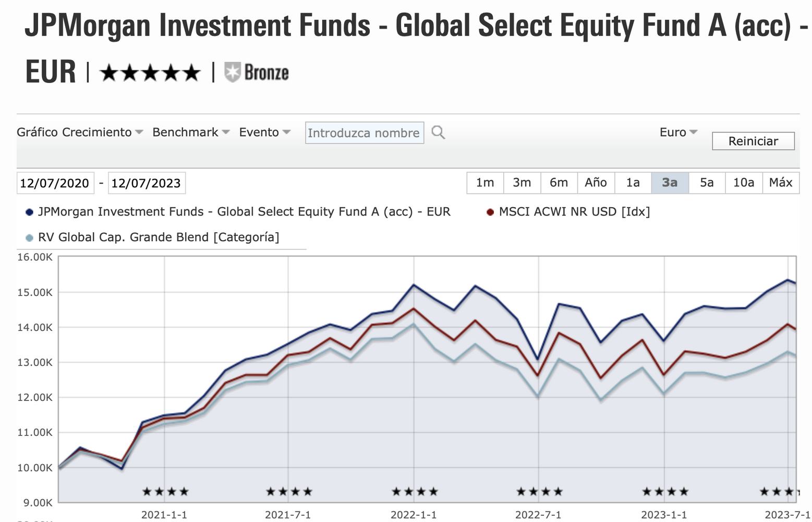Choose the 6m range button
The image size is (812, 522).
coord(559,183)
